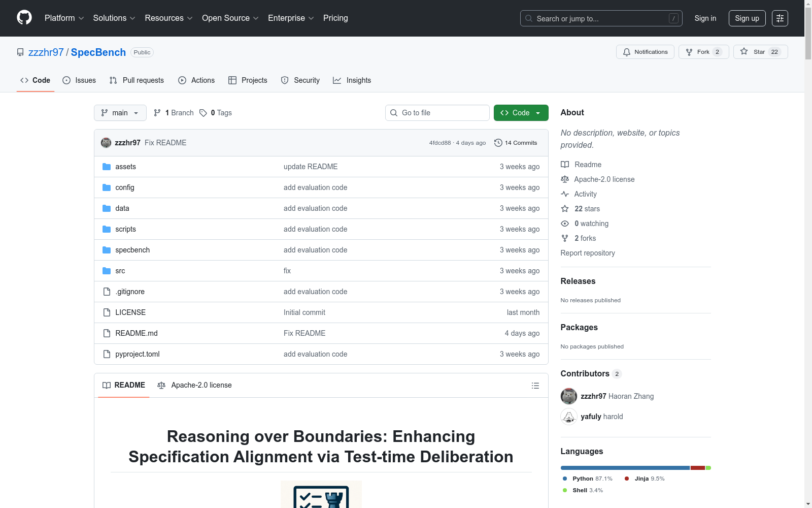Open the GitHub homepage logo
The height and width of the screenshot is (508, 812).
click(24, 18)
